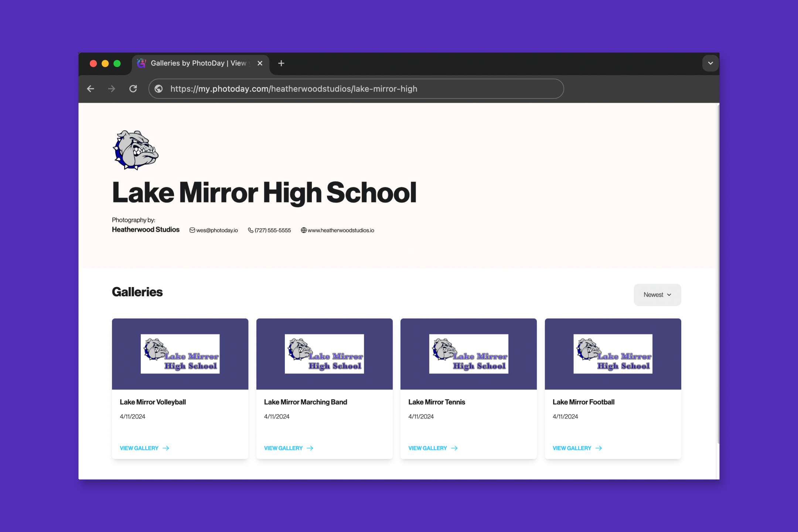
Task: Click the Lake Mirror Volleyball thumbnail
Action: tap(180, 354)
